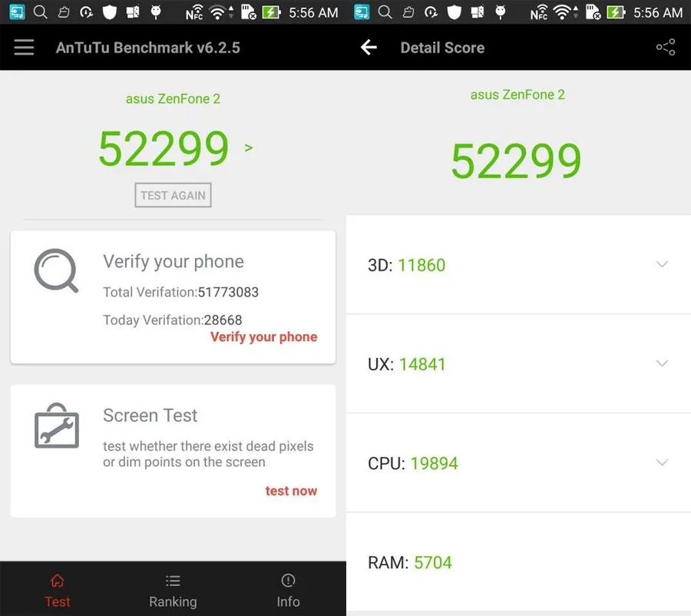Tap the shield icon in right status bar
The width and height of the screenshot is (691, 616).
(454, 12)
